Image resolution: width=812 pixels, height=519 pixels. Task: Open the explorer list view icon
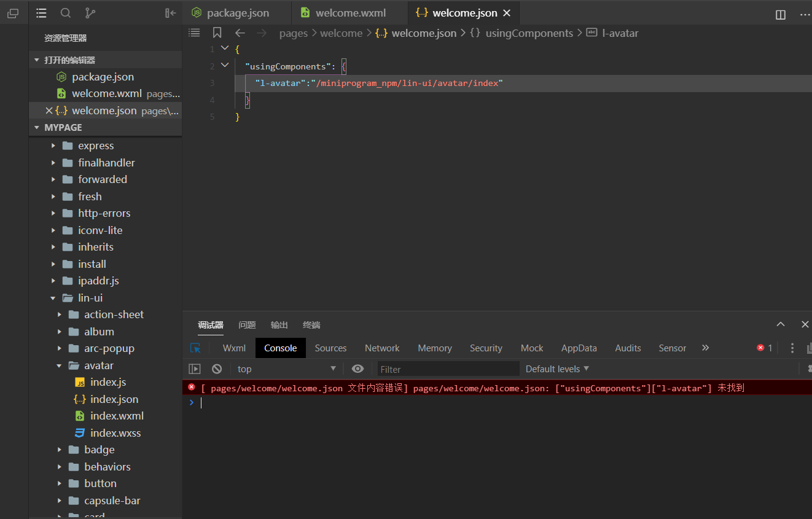[41, 13]
